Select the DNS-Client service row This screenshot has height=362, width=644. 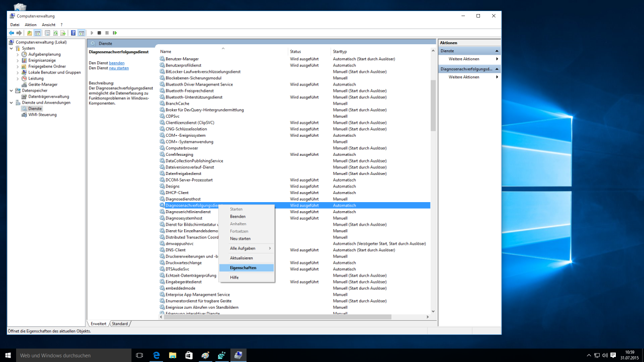pyautogui.click(x=295, y=250)
